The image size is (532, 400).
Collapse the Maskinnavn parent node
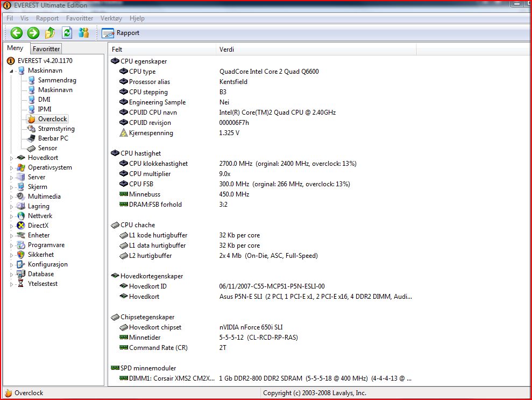coord(11,71)
